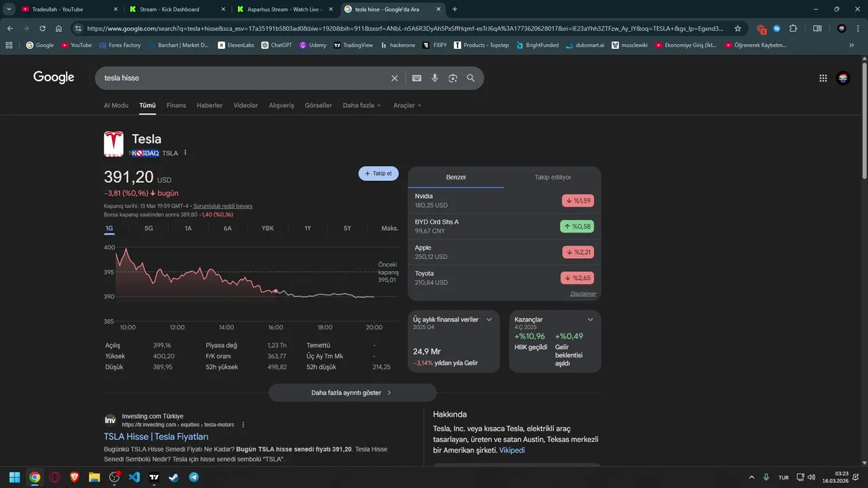Viewport: 868px width, 488px height.
Task: Expand the Daha fazla search filter
Action: [361, 106]
